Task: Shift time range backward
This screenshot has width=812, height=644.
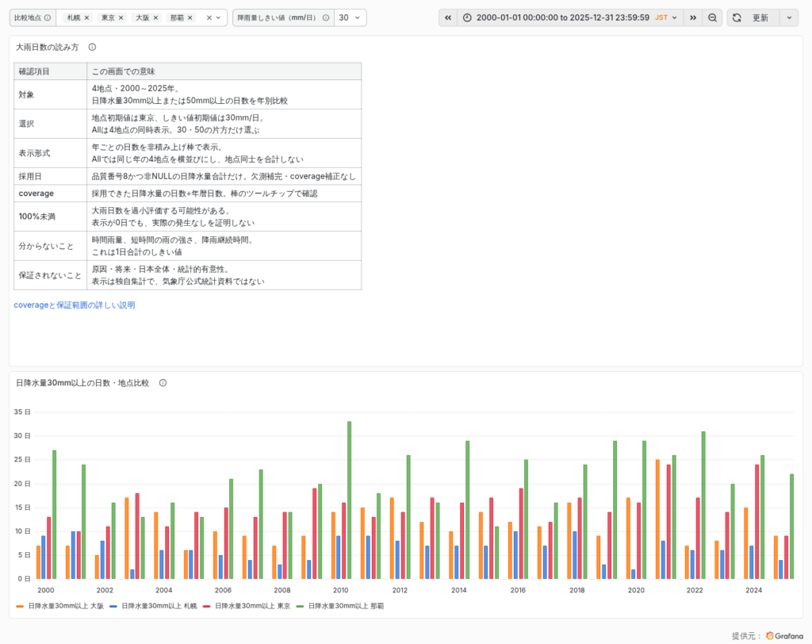Action: [x=448, y=17]
